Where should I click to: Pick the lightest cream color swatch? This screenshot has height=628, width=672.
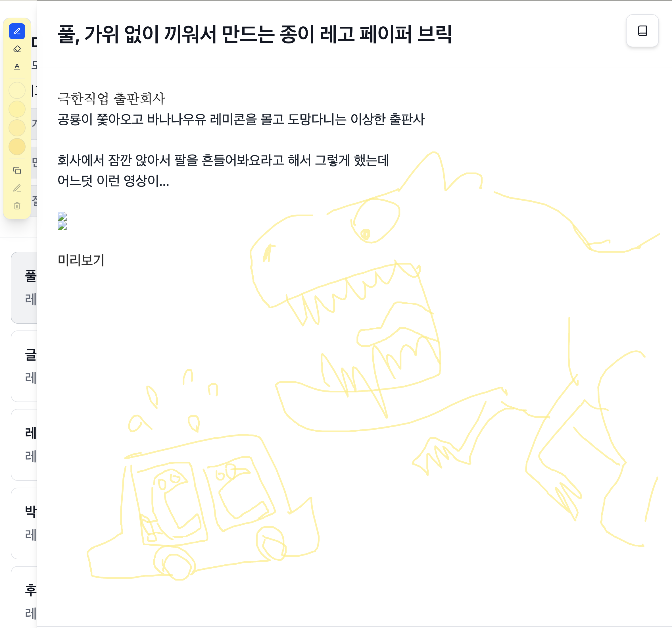[17, 90]
